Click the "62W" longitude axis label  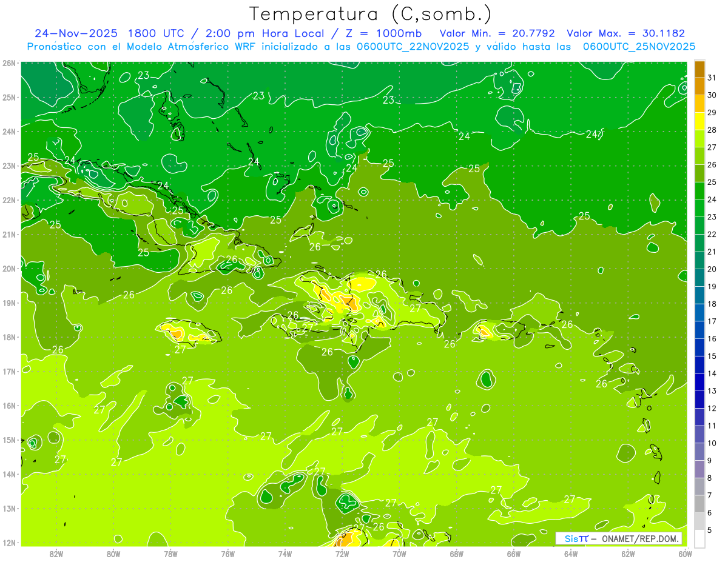[x=628, y=553]
